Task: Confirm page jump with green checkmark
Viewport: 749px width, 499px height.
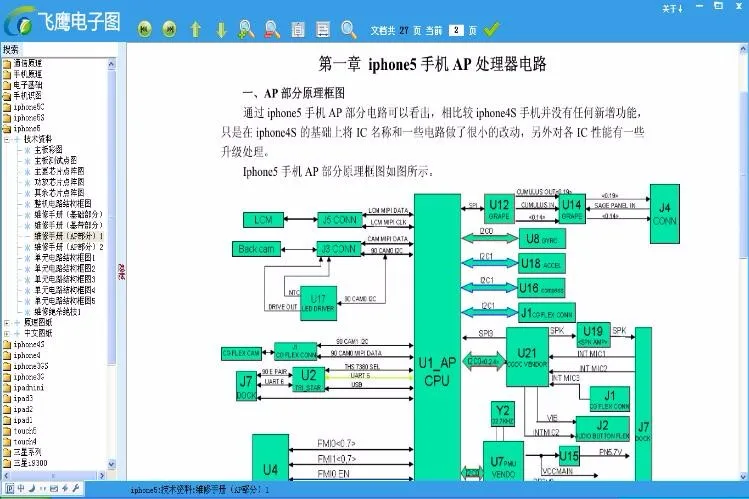Action: [492, 30]
